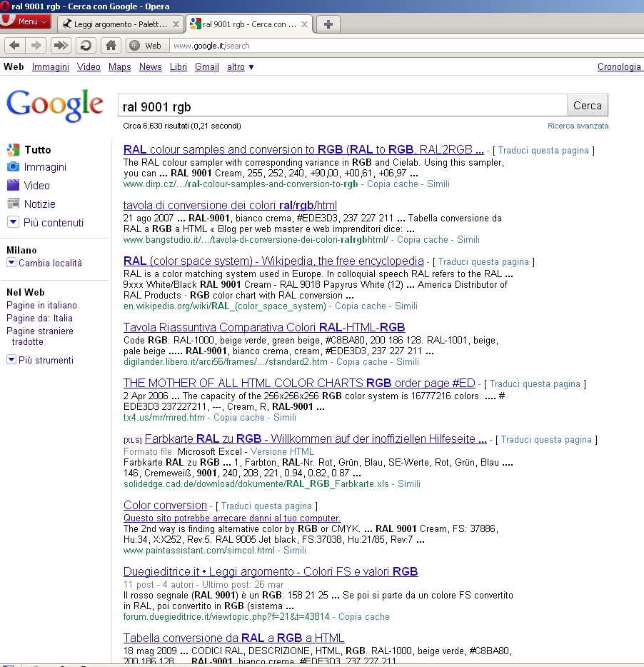644x667 pixels.
Task: Close the 'Leggi argomento - Palett...' tab
Action: (x=176, y=24)
